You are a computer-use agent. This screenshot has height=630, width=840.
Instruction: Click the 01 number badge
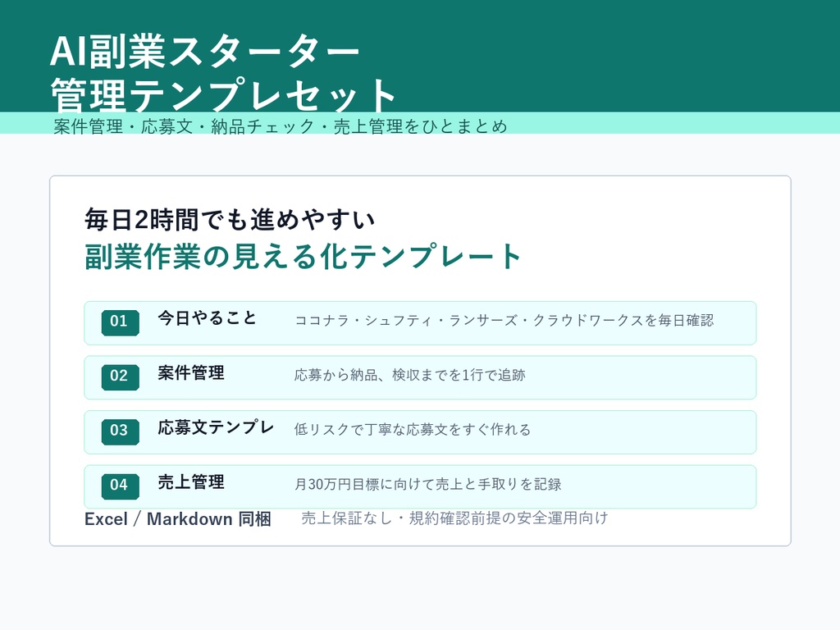[120, 322]
